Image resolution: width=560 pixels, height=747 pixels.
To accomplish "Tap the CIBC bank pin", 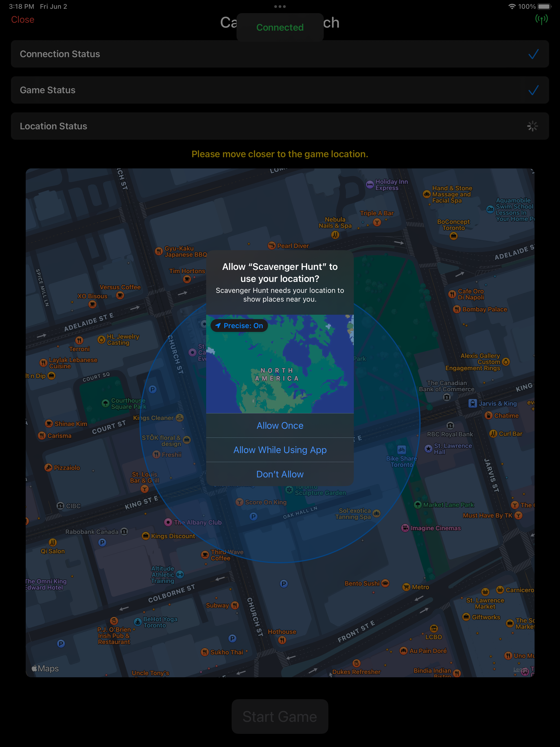I will 60,506.
